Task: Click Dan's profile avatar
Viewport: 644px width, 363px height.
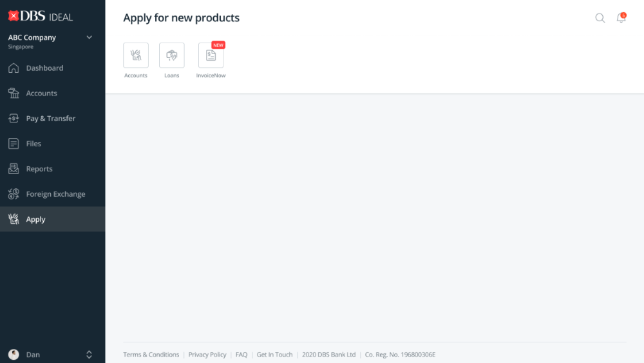Action: click(x=14, y=355)
